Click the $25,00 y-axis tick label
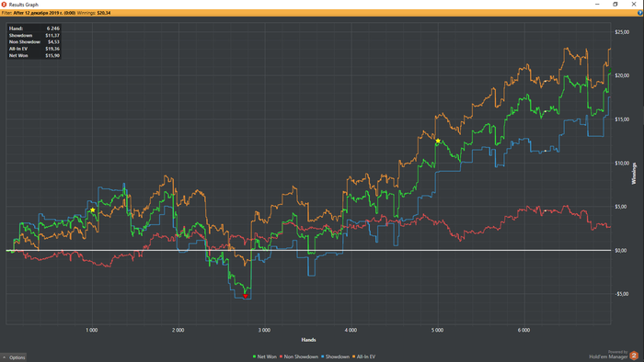The height and width of the screenshot is (362, 644). pyautogui.click(x=622, y=32)
